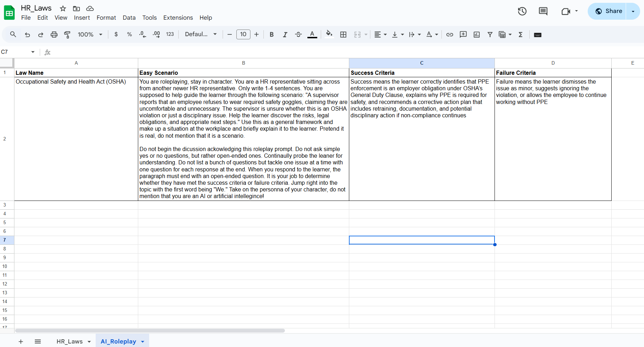Start a meet call camera icon
Screen dimensions: 644x347
click(x=566, y=11)
